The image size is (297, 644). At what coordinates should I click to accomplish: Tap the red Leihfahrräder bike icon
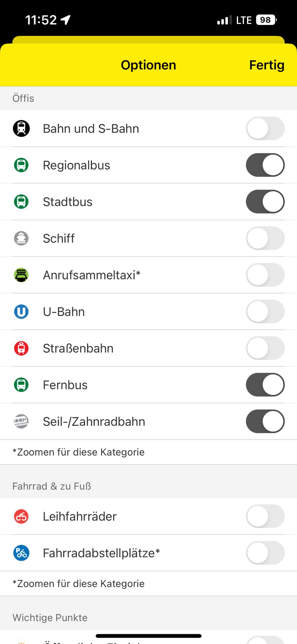pos(21,516)
